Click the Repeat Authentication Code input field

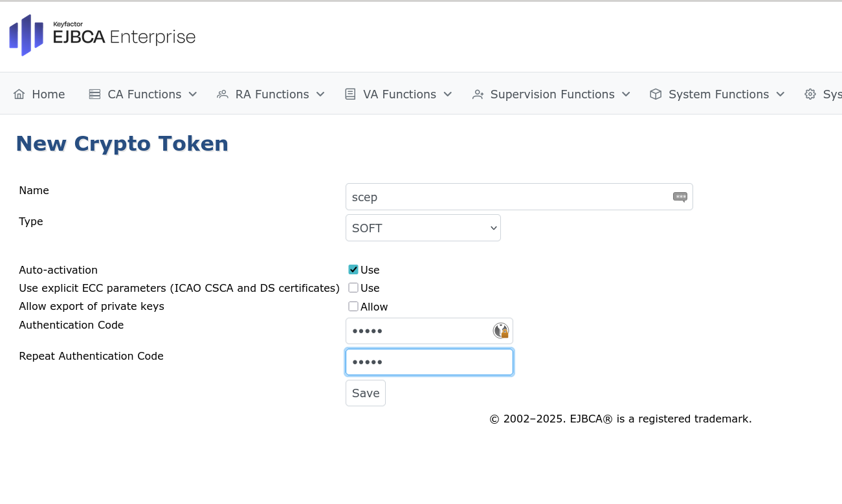point(429,362)
